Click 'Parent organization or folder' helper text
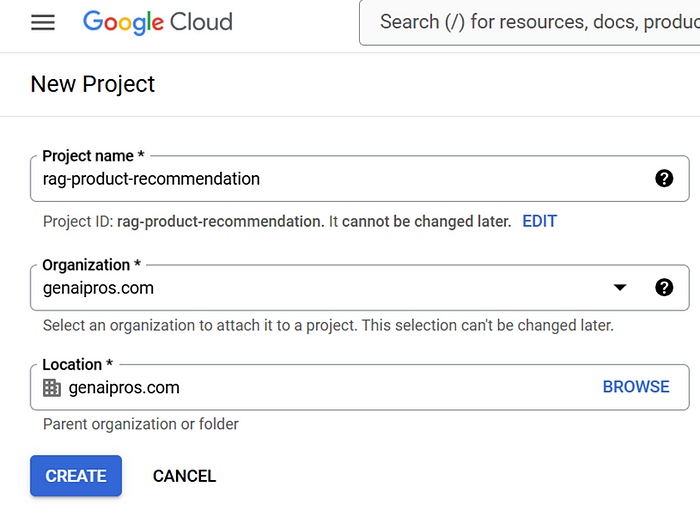The width and height of the screenshot is (700, 517). pyautogui.click(x=141, y=424)
